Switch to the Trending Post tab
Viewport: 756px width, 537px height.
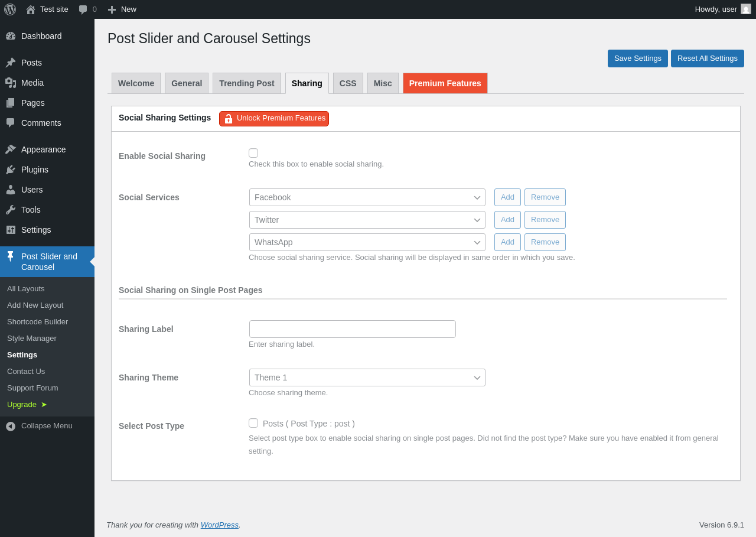tap(246, 83)
